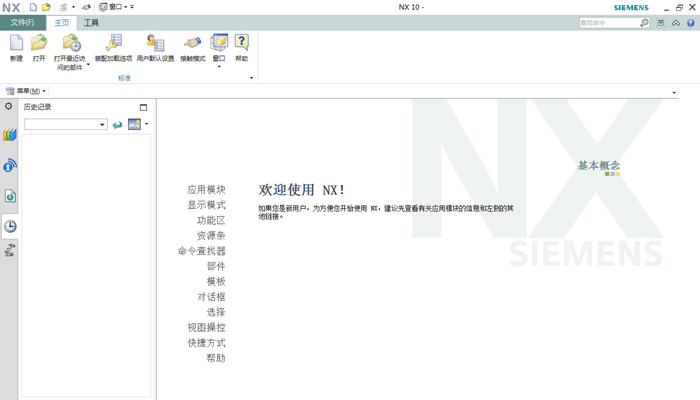Open 装配加载选项 assembly load options
The height and width of the screenshot is (400, 700).
[x=113, y=48]
